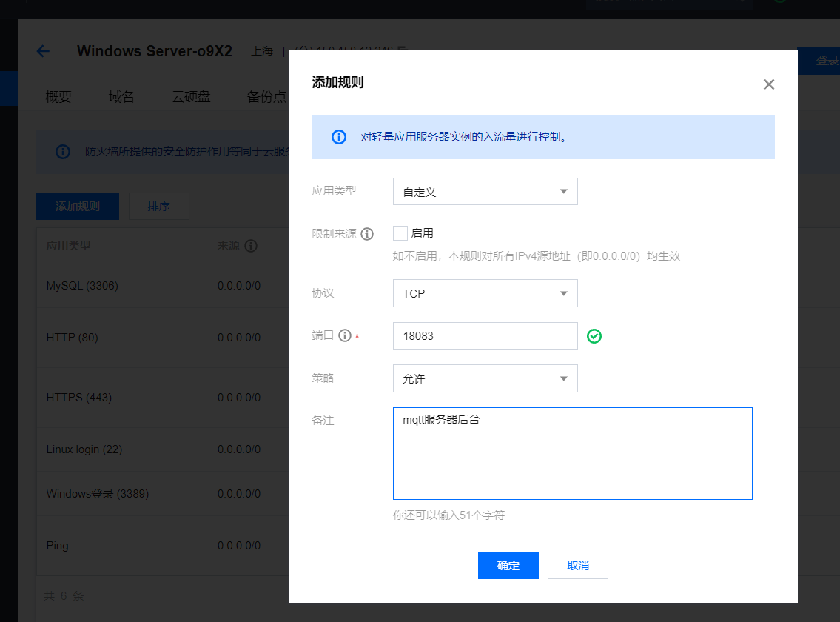Click the 端口 input field containing 18083
The width and height of the screenshot is (840, 622).
coord(485,335)
